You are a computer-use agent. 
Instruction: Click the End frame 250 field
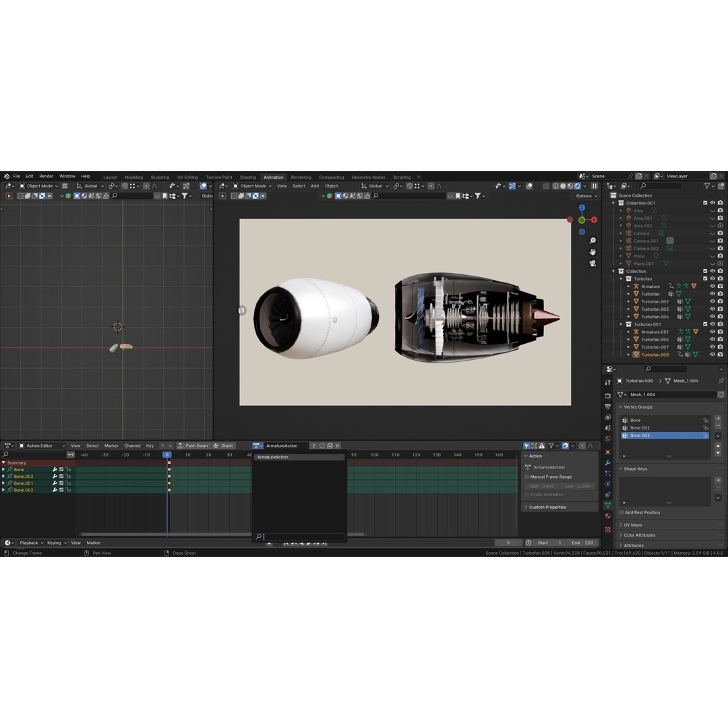pos(584,543)
